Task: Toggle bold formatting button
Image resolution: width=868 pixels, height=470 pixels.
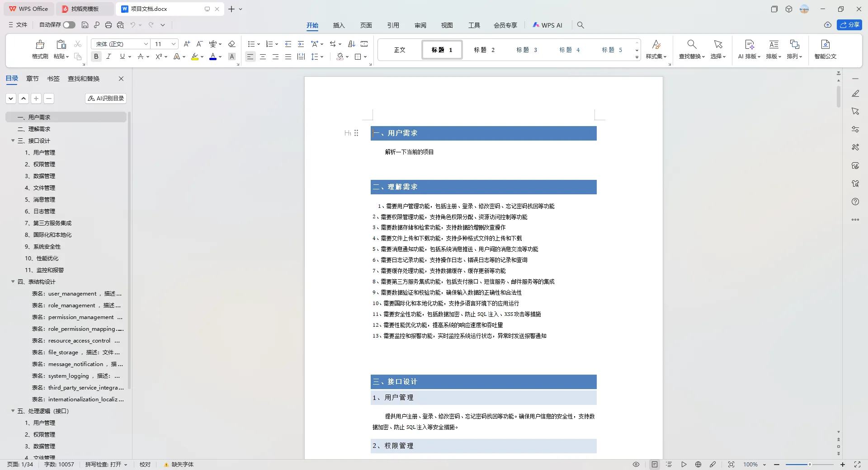Action: pyautogui.click(x=96, y=56)
